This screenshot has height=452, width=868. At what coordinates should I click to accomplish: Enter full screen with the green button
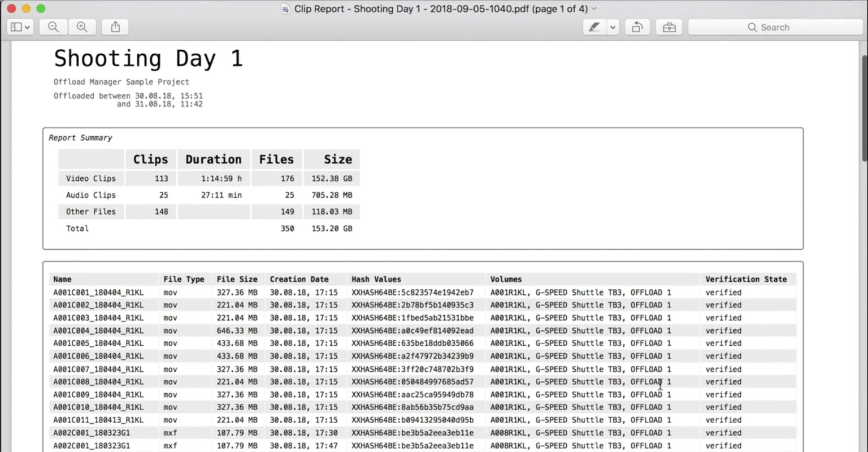click(41, 8)
